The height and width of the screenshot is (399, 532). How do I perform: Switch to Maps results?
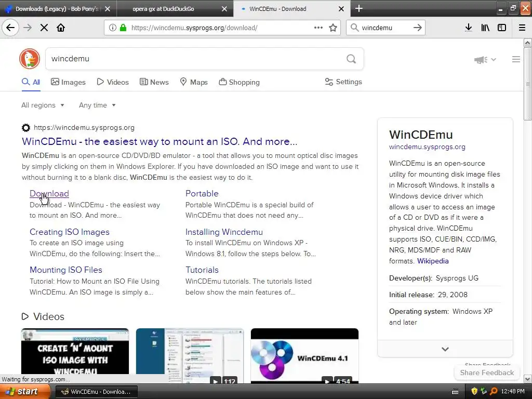193,82
